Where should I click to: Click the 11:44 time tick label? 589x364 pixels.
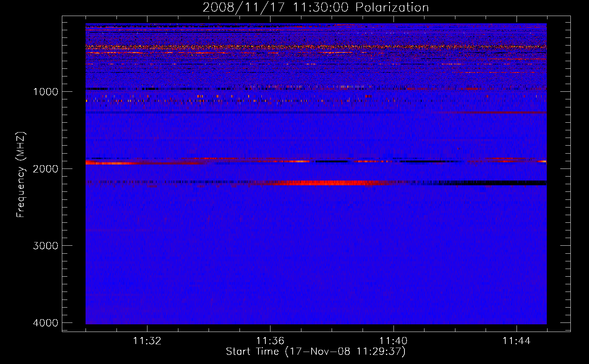pos(517,341)
